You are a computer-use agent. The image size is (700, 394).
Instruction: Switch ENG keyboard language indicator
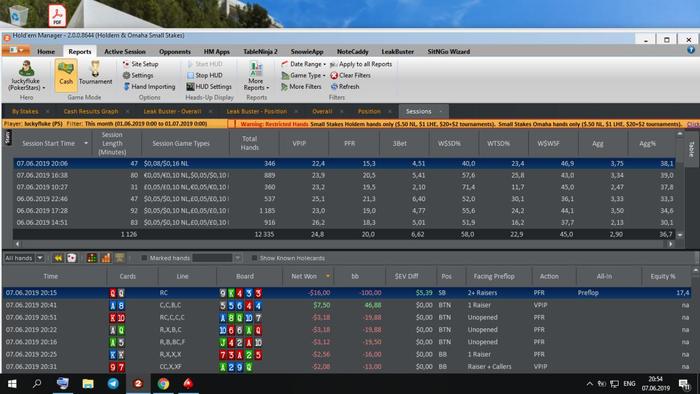click(629, 384)
